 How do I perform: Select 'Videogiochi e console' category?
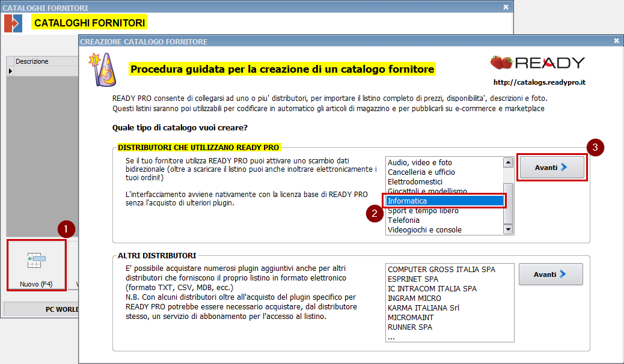click(424, 229)
